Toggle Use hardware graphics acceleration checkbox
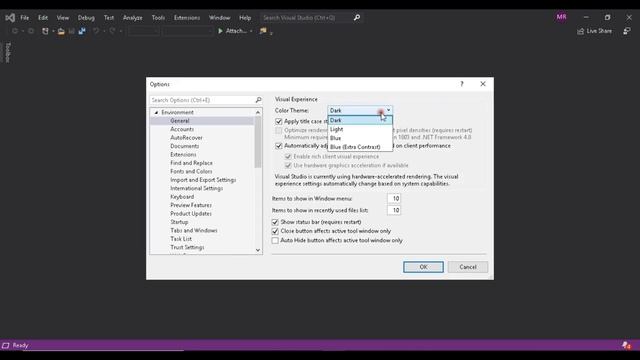Screen dimensions: 640x360 click(x=288, y=165)
